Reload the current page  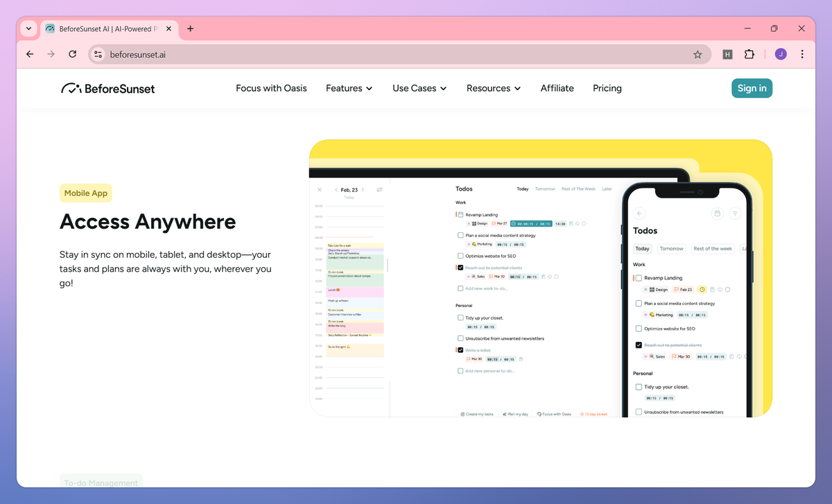point(72,54)
